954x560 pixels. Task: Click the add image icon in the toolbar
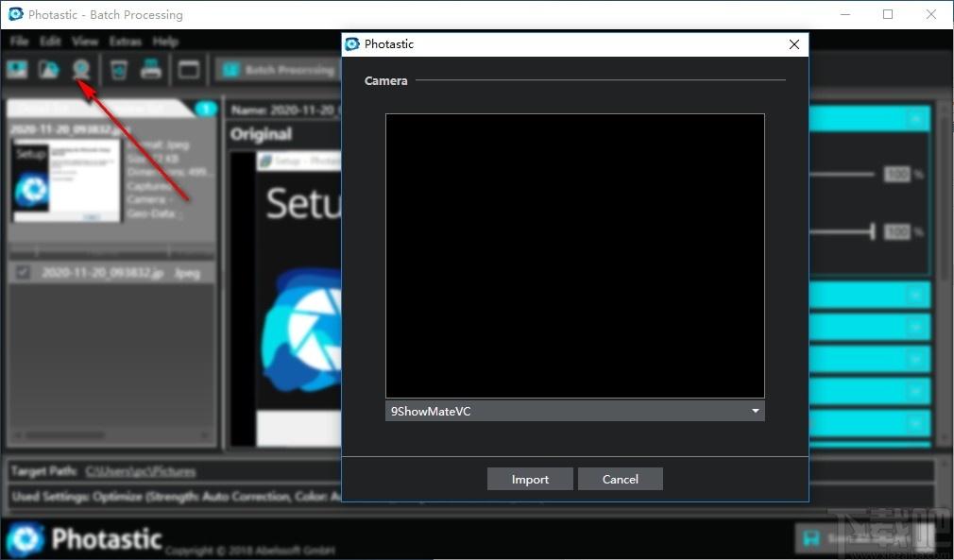17,69
